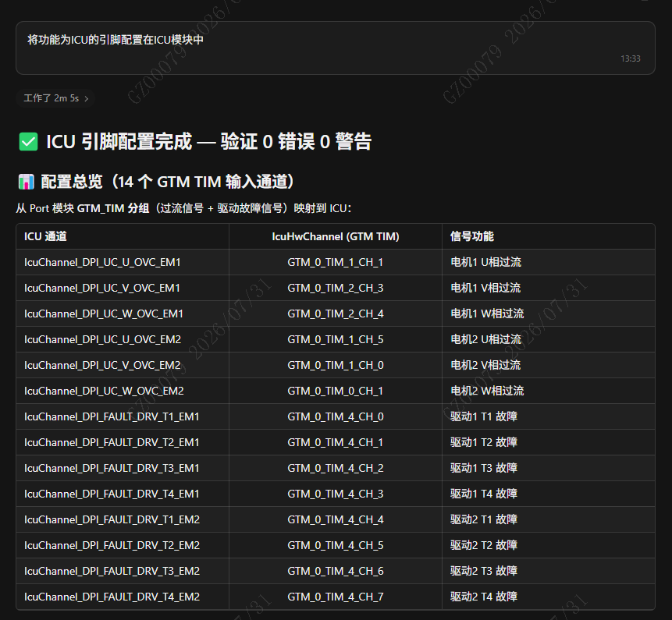Image resolution: width=672 pixels, height=620 pixels.
Task: Click heading 'ICU 引脚配置完成 — 验证 0 错误 0 警告'
Action: coord(208,142)
